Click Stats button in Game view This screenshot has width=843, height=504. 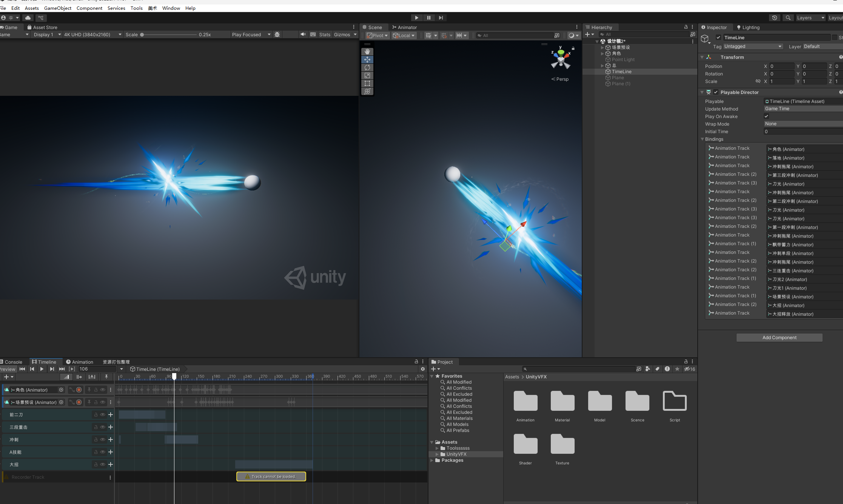pyautogui.click(x=325, y=34)
